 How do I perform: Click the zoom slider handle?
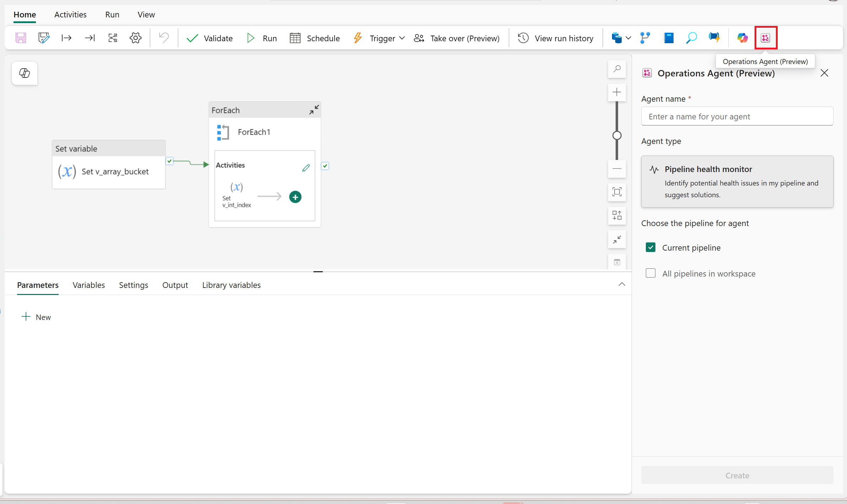[617, 135]
